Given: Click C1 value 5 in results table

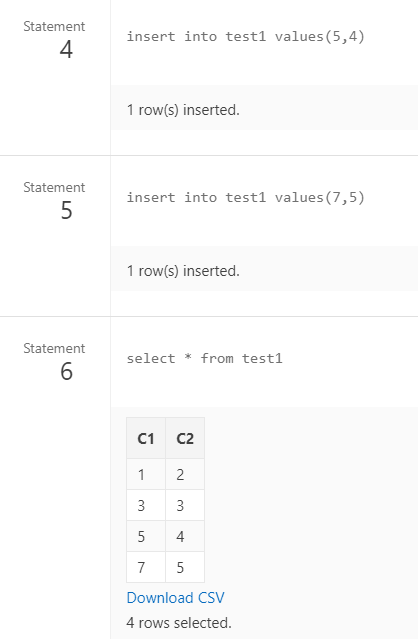Looking at the screenshot, I should point(146,536).
